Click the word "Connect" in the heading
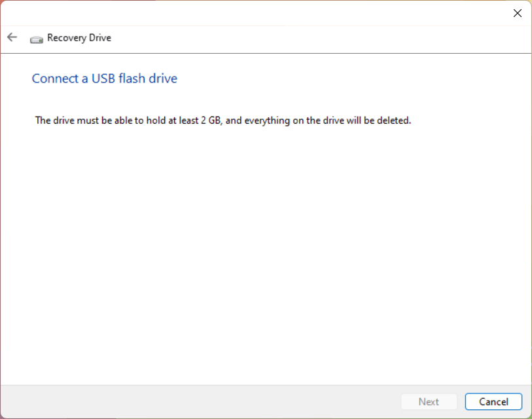The image size is (532, 419). 56,79
